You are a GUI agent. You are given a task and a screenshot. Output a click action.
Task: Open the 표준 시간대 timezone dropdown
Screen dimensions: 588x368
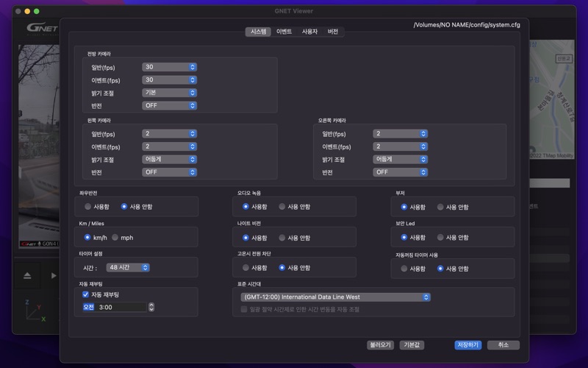[336, 297]
